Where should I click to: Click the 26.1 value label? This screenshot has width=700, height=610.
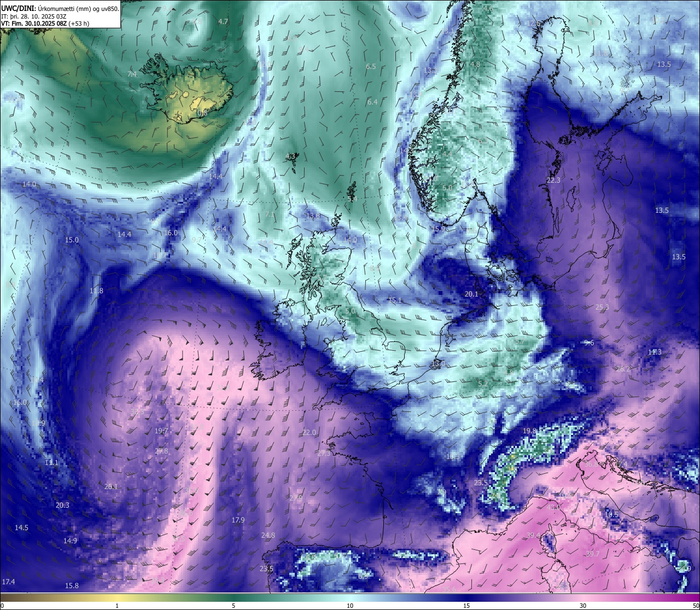point(111,487)
